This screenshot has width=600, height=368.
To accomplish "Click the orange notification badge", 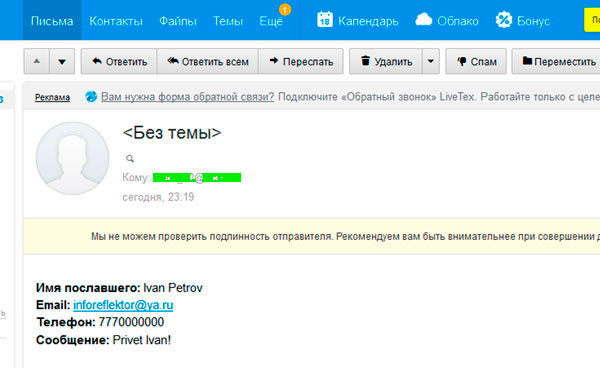I will pyautogui.click(x=285, y=9).
